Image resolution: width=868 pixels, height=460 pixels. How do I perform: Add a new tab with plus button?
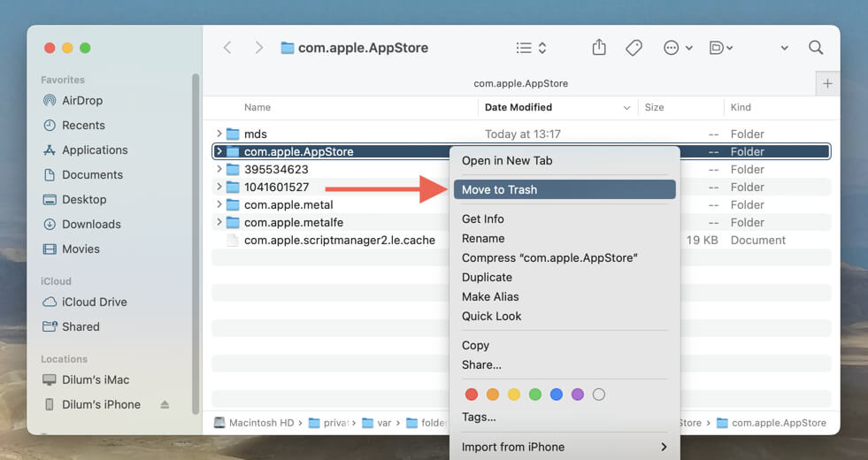[827, 83]
